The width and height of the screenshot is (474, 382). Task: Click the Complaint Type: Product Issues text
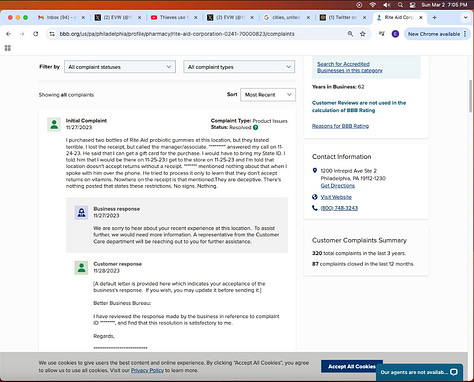[x=249, y=121]
